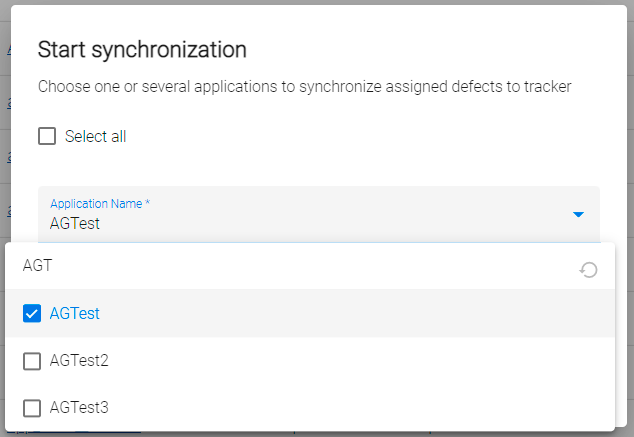
Task: Uncheck the AGTest checkbox
Action: click(32, 314)
